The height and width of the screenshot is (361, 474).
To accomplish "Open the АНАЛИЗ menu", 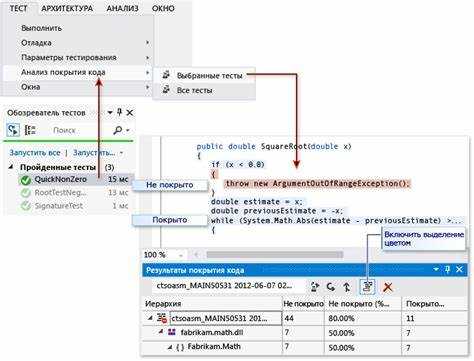I will click(122, 8).
